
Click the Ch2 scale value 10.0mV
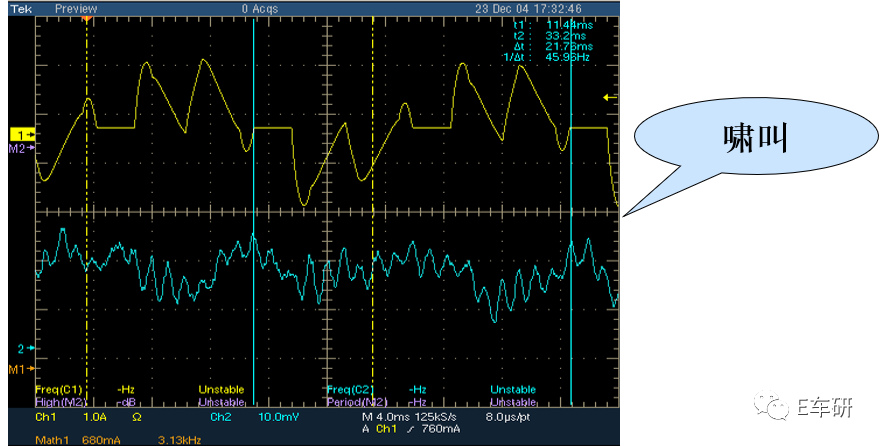point(279,417)
